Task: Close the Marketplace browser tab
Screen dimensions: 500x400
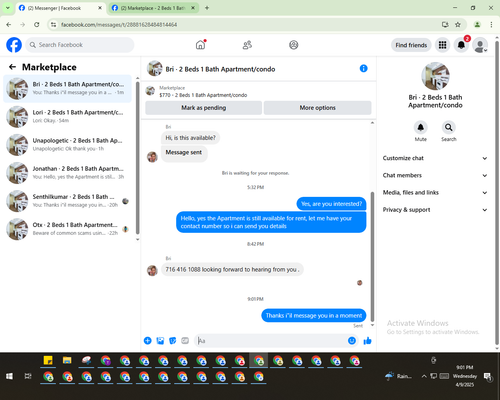Action: coord(193,8)
